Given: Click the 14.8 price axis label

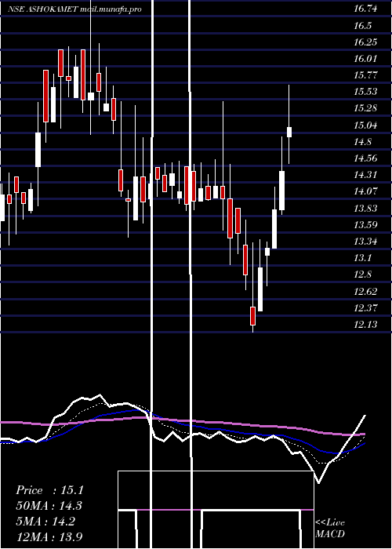Looking at the screenshot, I should coord(362,142).
